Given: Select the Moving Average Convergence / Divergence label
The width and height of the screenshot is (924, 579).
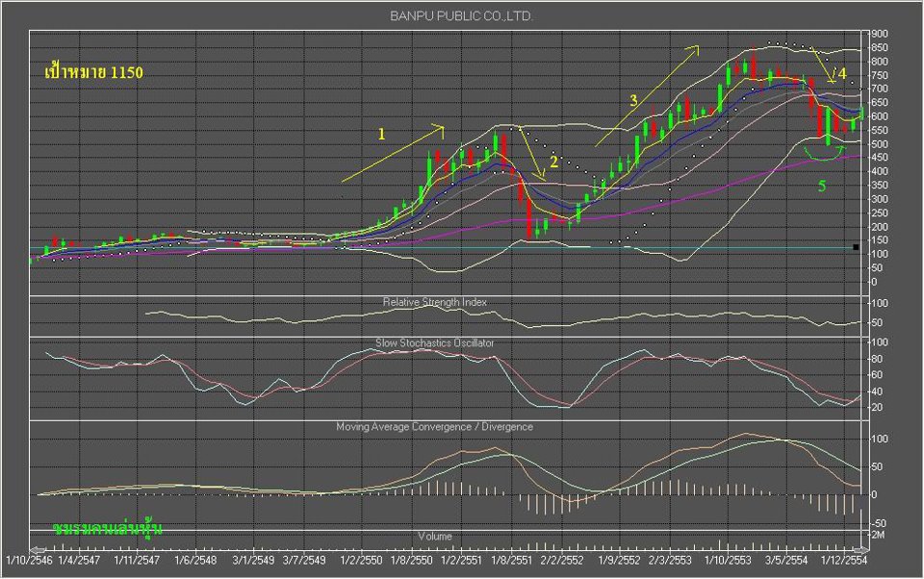Looking at the screenshot, I should click(x=435, y=426).
